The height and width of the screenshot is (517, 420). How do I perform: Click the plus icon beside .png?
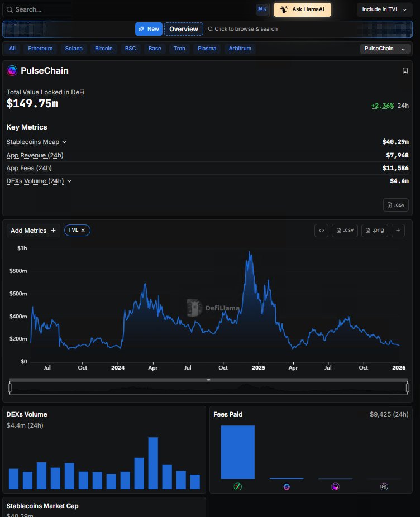click(x=398, y=231)
